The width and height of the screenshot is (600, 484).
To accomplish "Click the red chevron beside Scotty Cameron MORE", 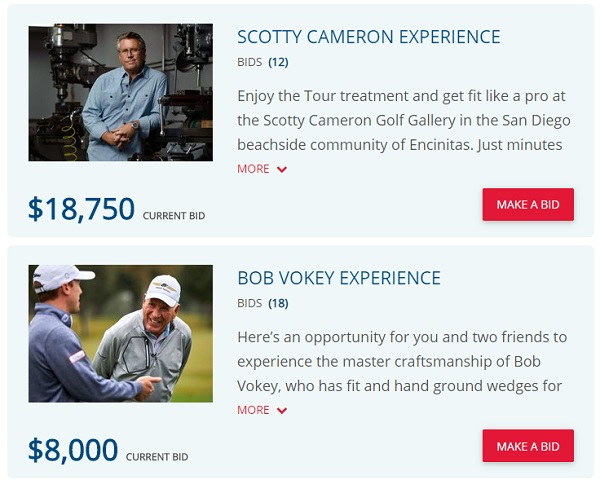I will pyautogui.click(x=282, y=169).
